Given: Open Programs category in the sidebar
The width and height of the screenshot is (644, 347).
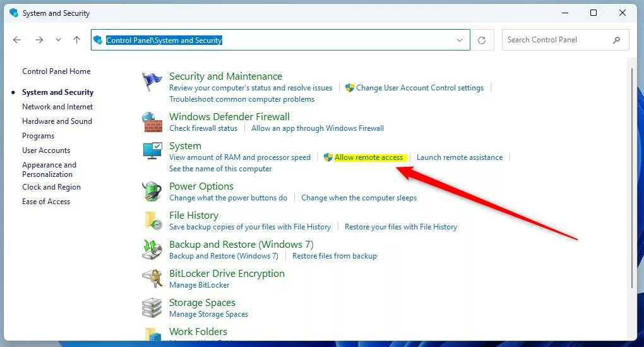Looking at the screenshot, I should coord(38,136).
